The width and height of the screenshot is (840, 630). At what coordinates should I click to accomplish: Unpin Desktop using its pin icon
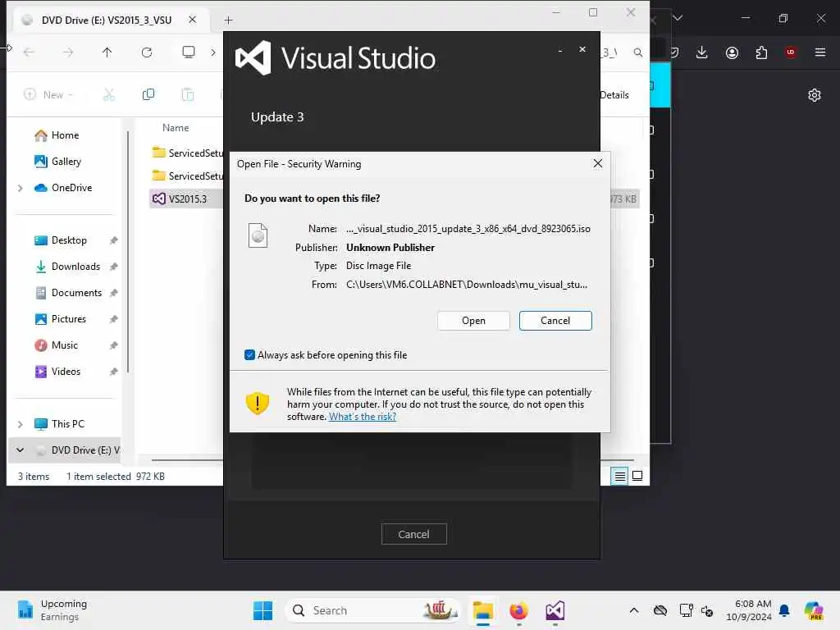tap(113, 240)
